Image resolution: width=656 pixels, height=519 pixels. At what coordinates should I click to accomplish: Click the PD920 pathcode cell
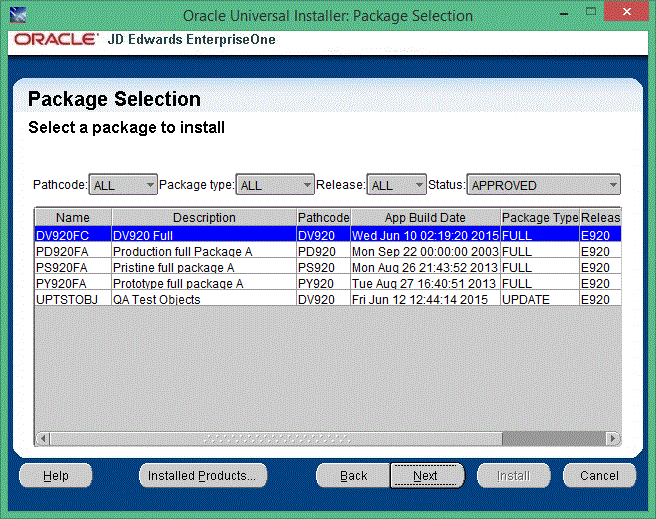pos(323,251)
